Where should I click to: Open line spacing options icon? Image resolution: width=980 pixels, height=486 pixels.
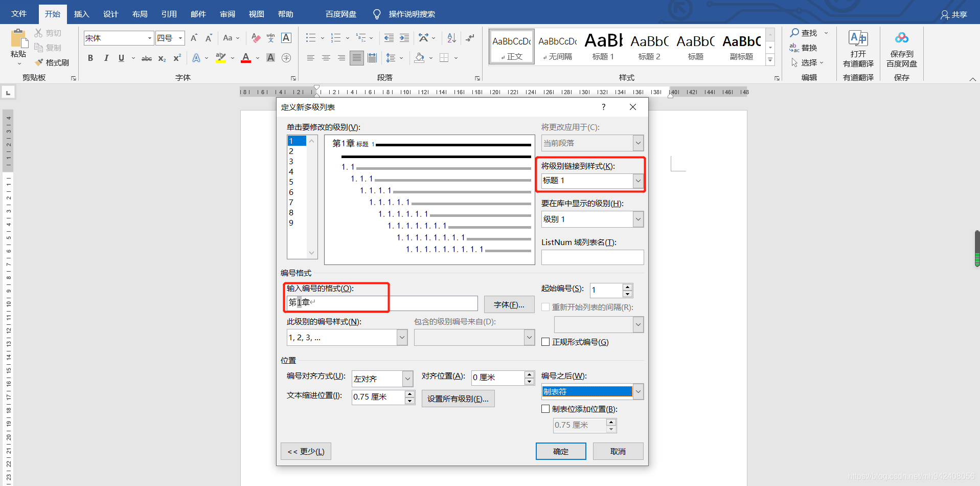[391, 58]
